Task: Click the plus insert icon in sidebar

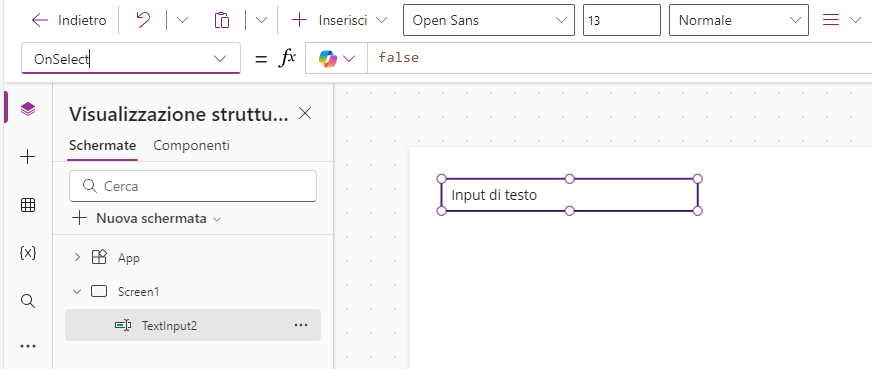Action: click(28, 157)
